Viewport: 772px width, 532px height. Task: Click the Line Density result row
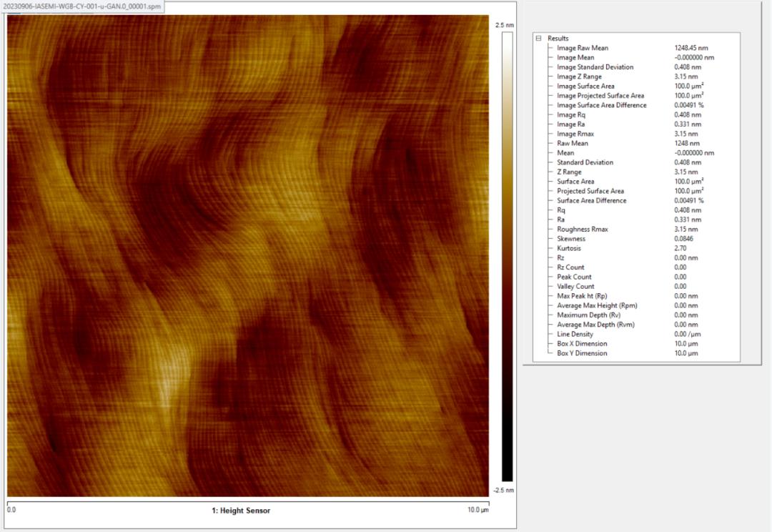(x=635, y=334)
